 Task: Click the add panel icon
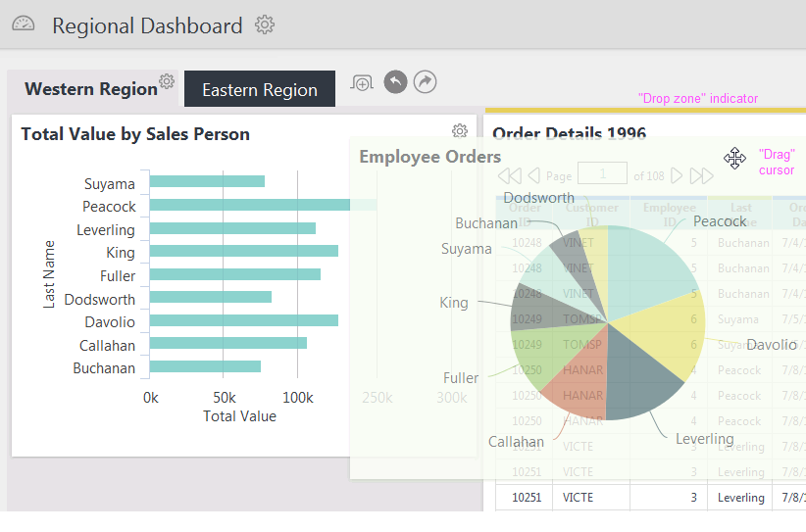pyautogui.click(x=362, y=82)
